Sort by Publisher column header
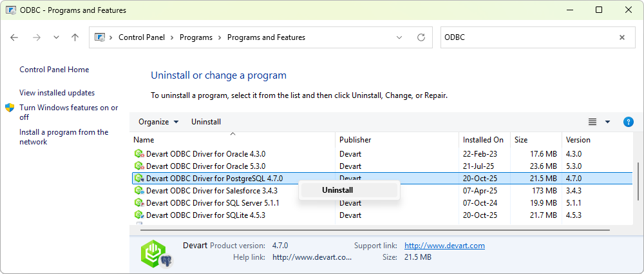This screenshot has height=274, width=644. click(397, 140)
